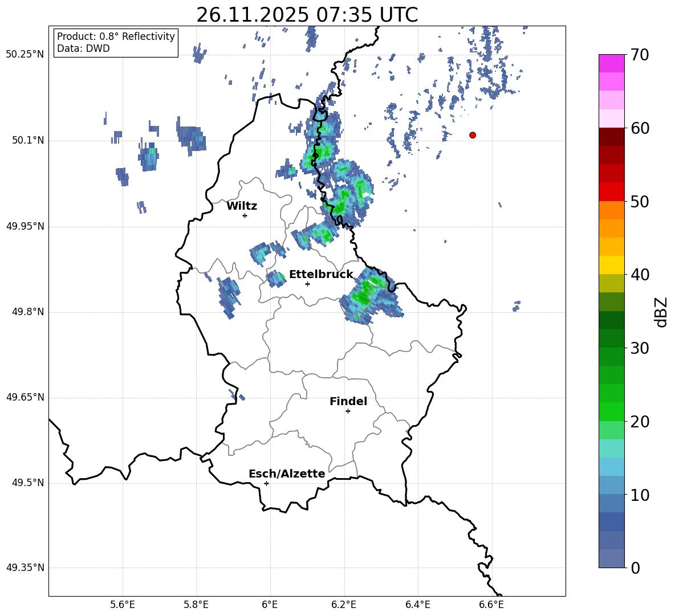Click the 40 value on the colorbar
Image resolution: width=675 pixels, height=616 pixels.
[x=640, y=275]
